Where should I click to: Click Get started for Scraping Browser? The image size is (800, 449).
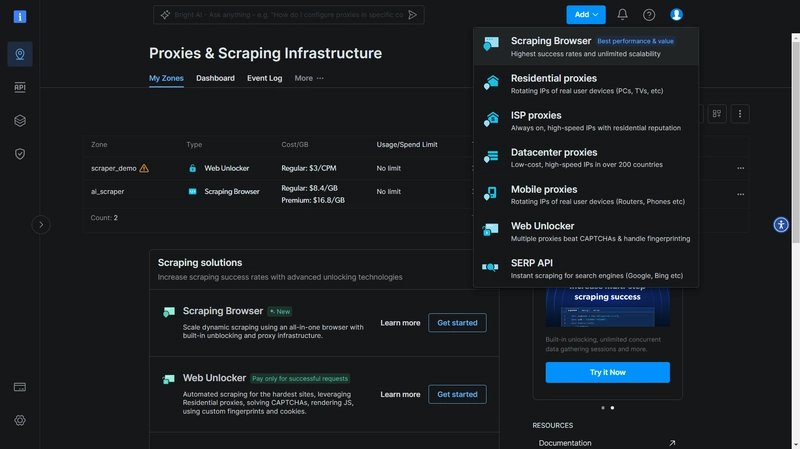click(457, 323)
